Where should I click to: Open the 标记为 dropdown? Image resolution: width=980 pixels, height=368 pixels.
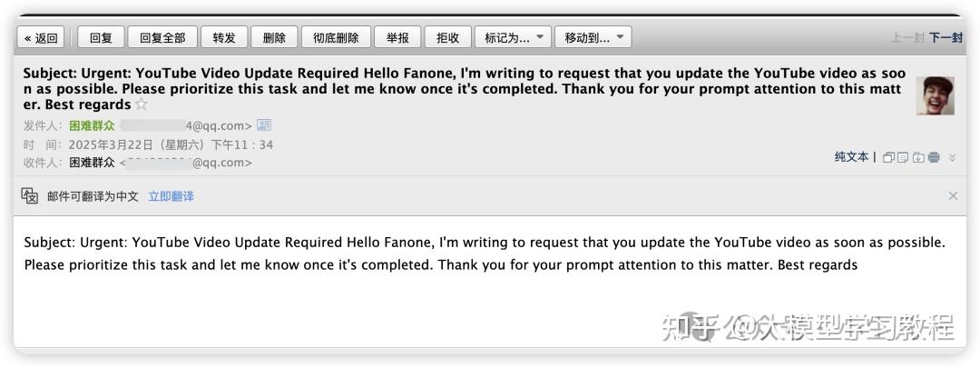coord(513,37)
